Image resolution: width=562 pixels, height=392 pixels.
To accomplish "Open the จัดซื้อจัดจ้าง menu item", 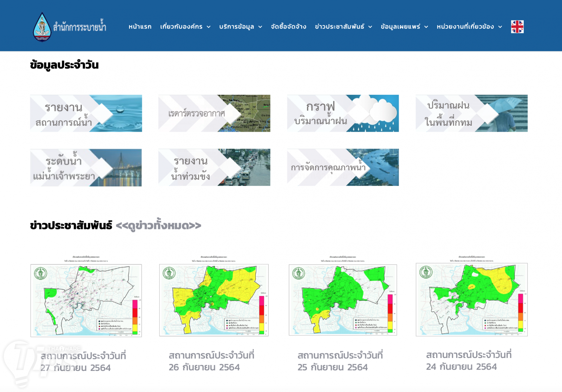I will click(x=288, y=27).
